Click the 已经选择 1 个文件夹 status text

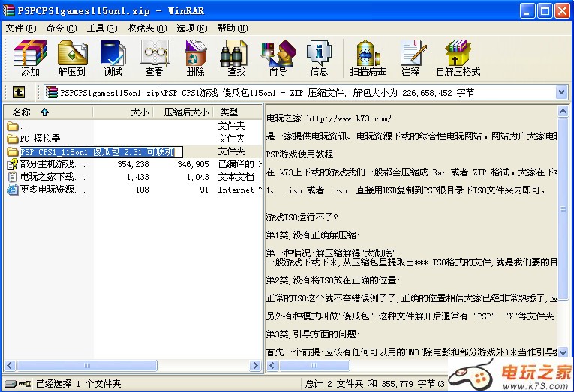pyautogui.click(x=78, y=384)
